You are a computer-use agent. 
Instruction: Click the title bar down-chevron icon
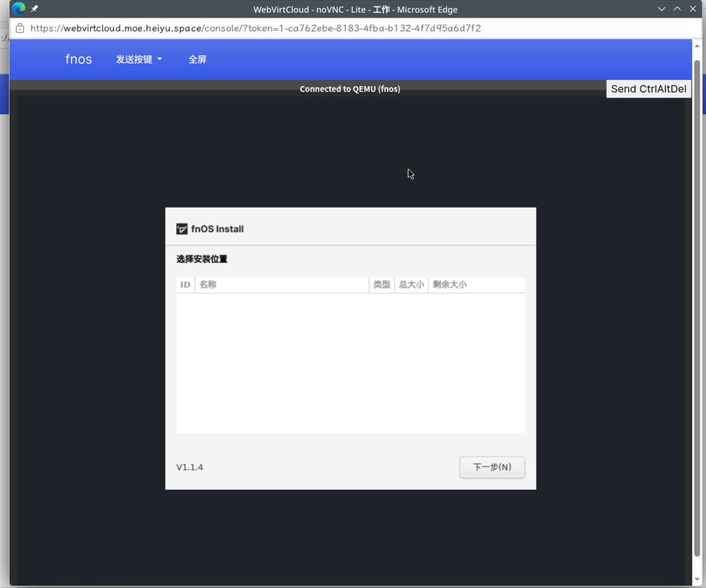662,9
